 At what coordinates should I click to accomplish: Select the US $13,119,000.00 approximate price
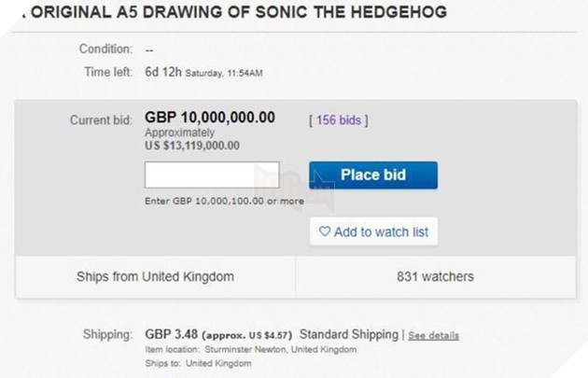pos(192,145)
